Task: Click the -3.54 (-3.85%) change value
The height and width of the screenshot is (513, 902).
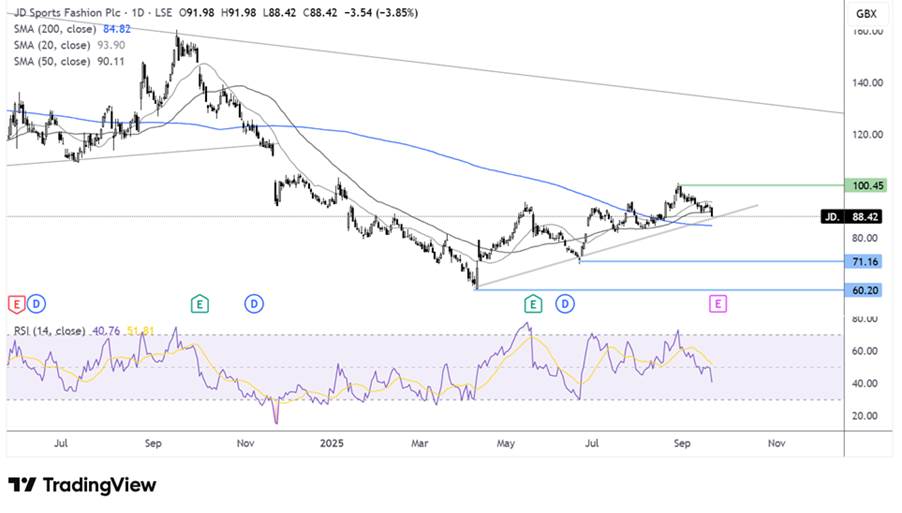Action: point(380,13)
